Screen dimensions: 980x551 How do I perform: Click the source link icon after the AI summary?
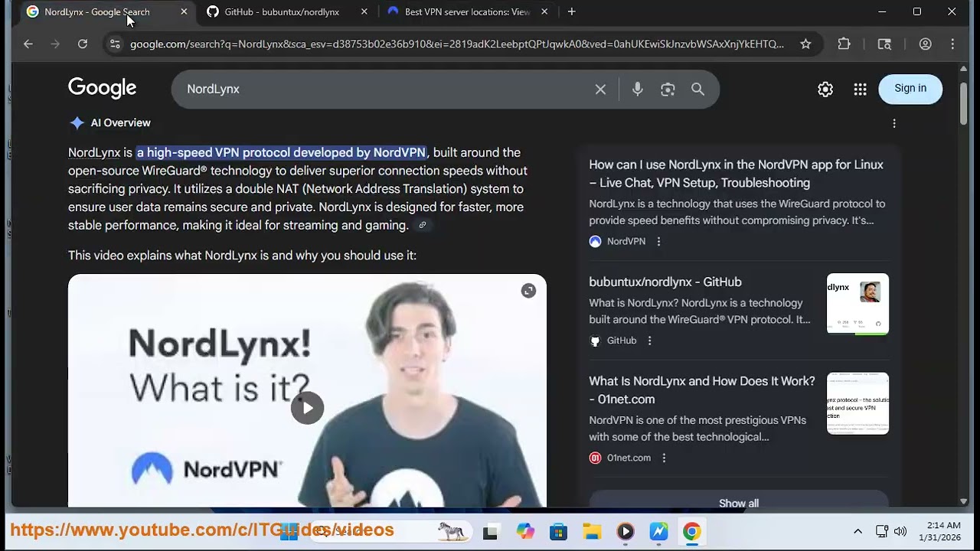tap(422, 225)
